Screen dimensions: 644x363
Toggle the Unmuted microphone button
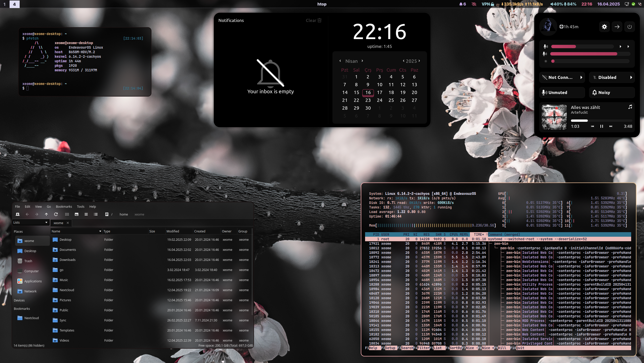pos(562,93)
